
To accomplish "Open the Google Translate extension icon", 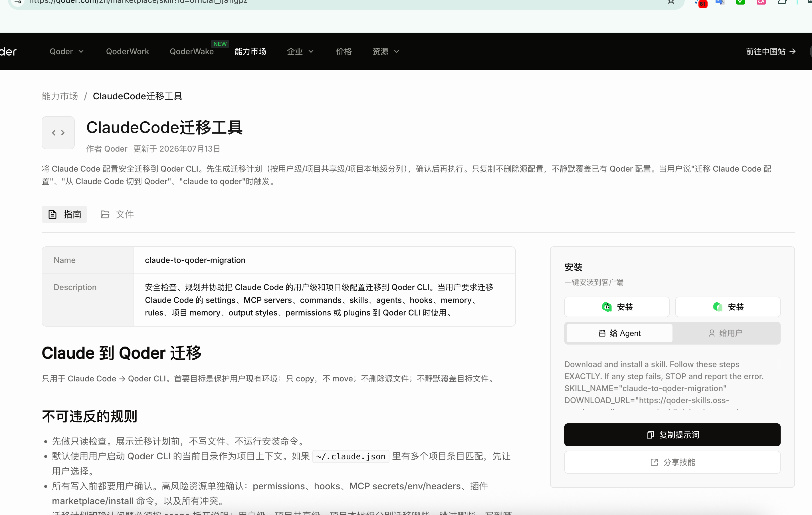I will pyautogui.click(x=720, y=2).
